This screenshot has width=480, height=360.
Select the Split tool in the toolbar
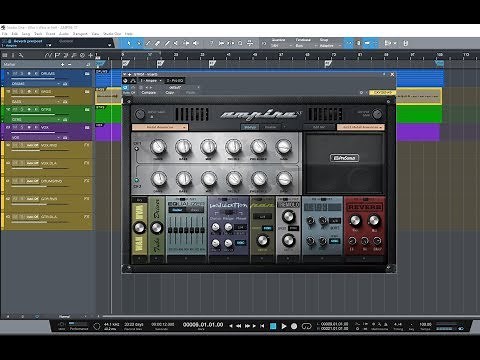click(x=148, y=43)
